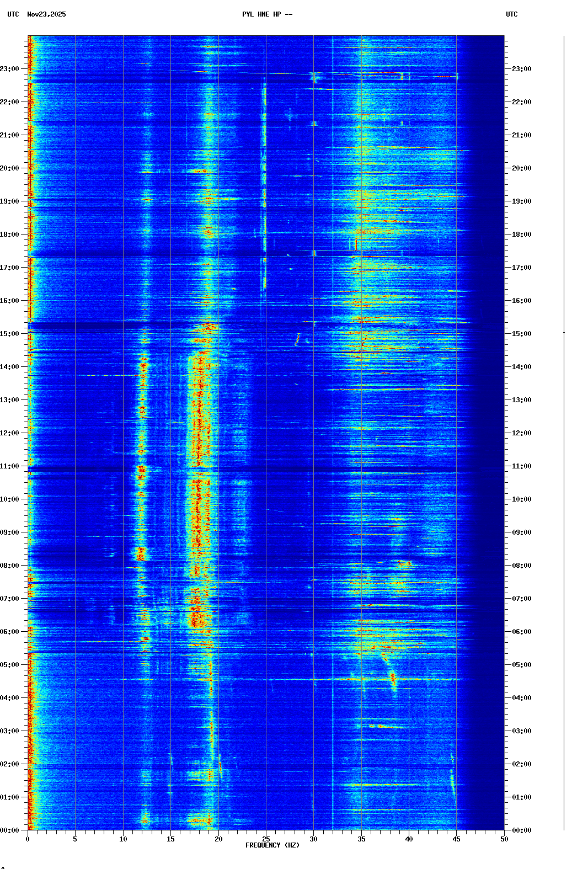
Task: Select the 08:00 label on right axis
Action: [521, 566]
